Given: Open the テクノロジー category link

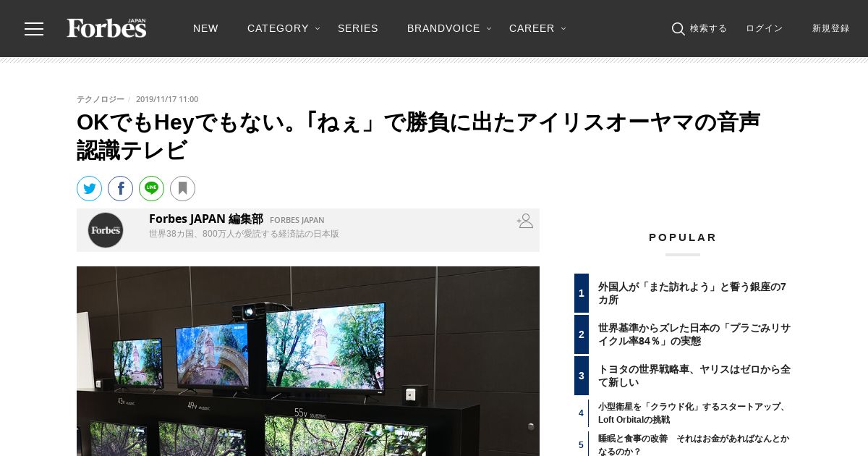Looking at the screenshot, I should pyautogui.click(x=101, y=99).
